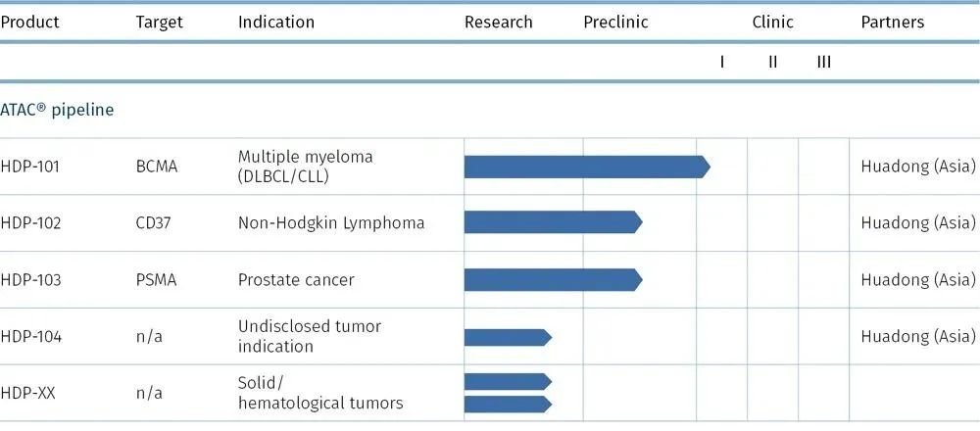Click the clinic phase III sub-header
This screenshot has height=431, width=980.
823,62
